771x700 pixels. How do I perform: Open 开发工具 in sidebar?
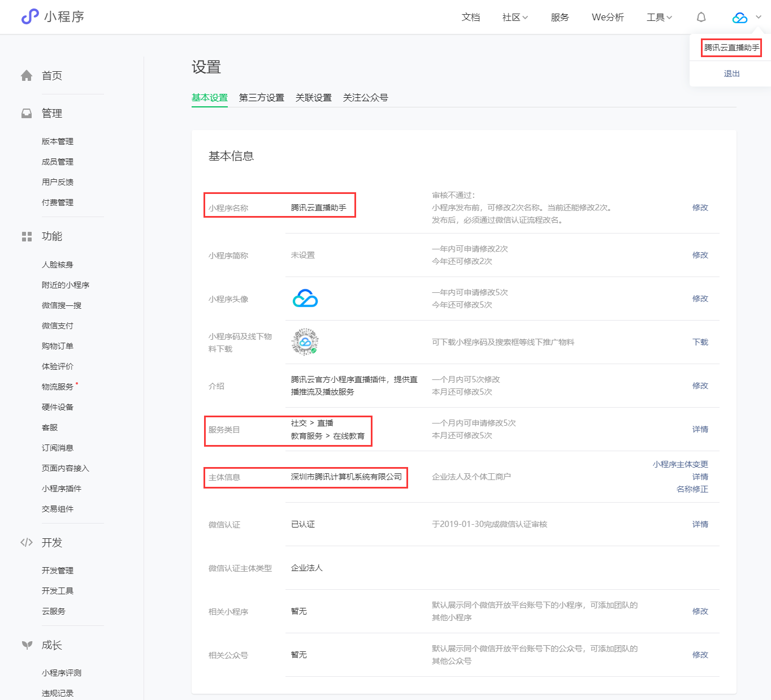(58, 591)
